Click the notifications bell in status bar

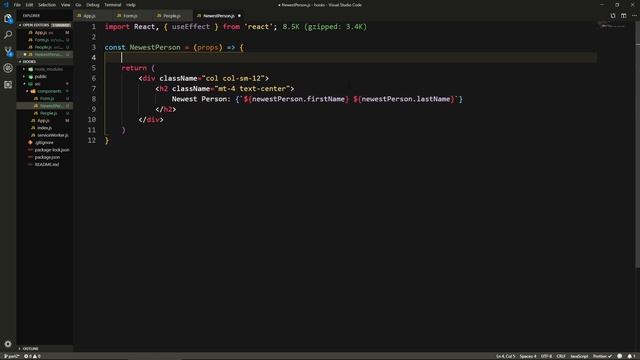[631, 356]
